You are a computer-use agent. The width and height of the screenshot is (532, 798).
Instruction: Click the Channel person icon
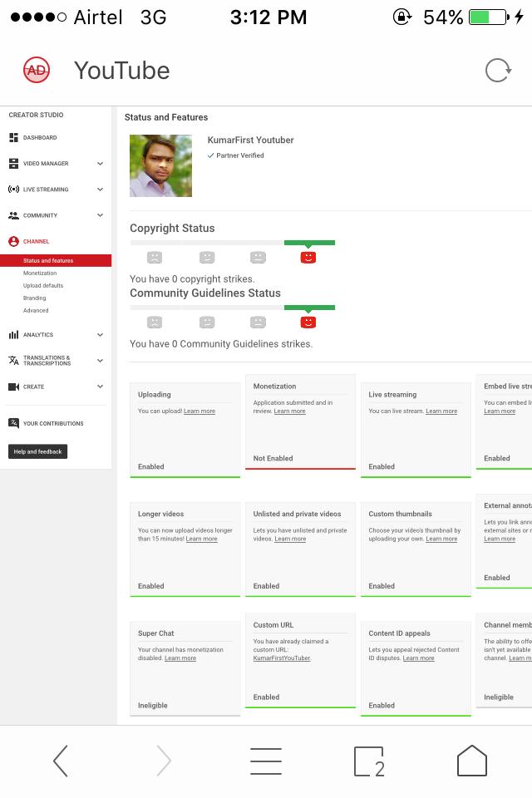[x=14, y=241]
